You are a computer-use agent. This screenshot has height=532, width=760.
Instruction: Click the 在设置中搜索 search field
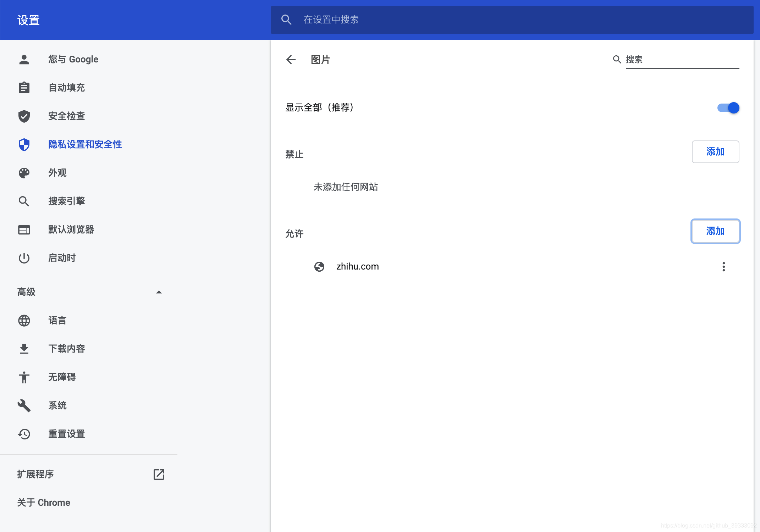512,20
